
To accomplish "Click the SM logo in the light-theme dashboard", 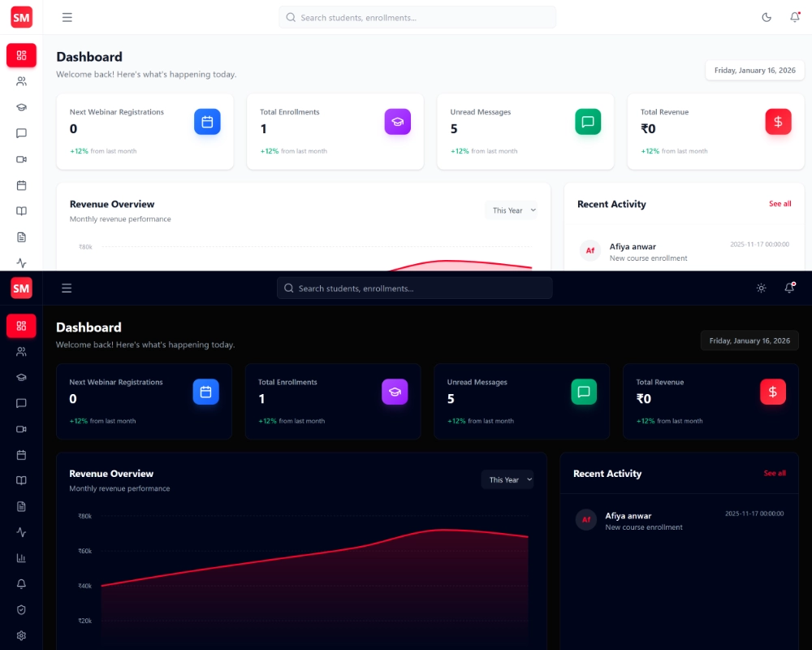I will (21, 17).
